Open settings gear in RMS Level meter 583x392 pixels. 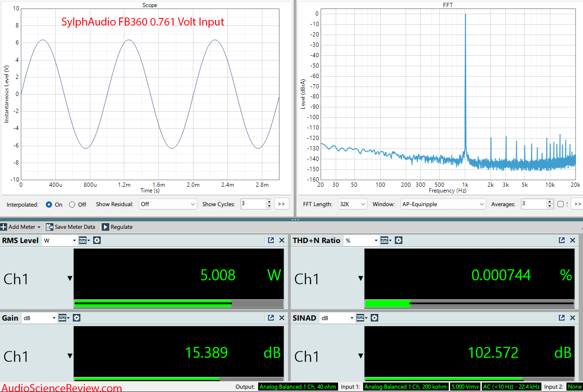[97, 240]
